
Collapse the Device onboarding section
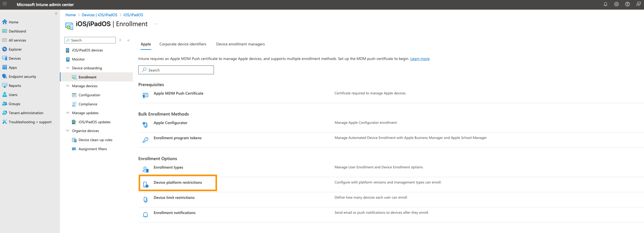pyautogui.click(x=68, y=68)
